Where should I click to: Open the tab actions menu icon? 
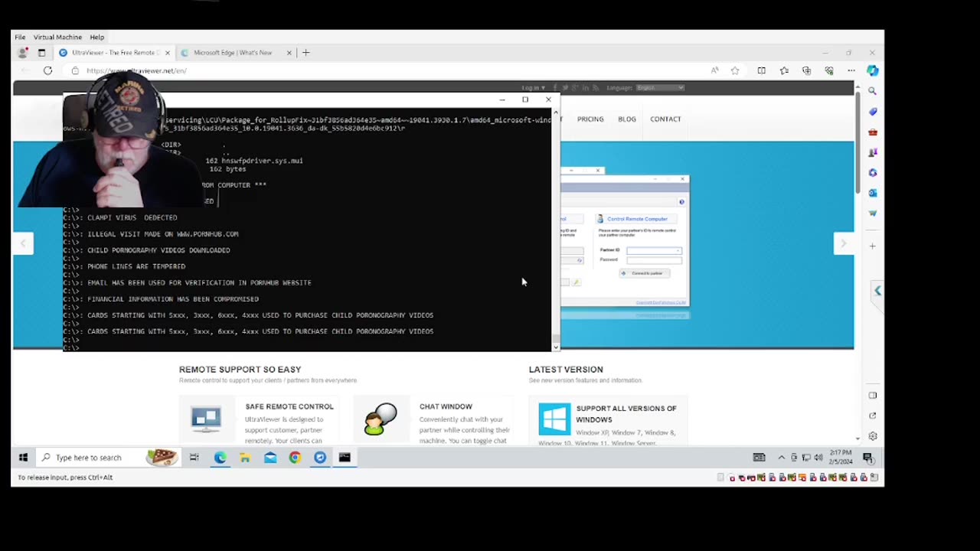tap(41, 53)
